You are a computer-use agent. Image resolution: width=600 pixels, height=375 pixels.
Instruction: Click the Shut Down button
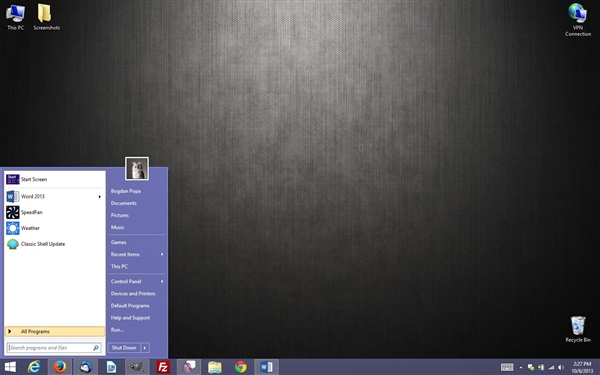(124, 347)
